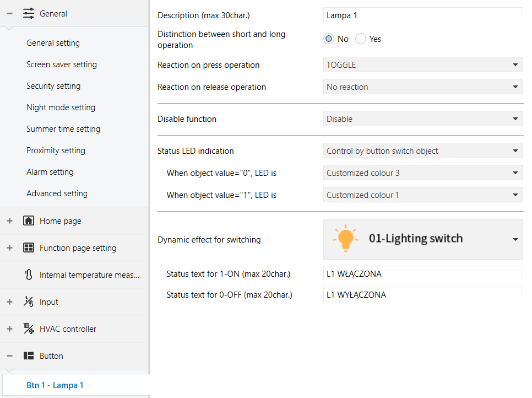Open Customized colour 3 LED dropdown
The image size is (532, 398).
(x=423, y=173)
